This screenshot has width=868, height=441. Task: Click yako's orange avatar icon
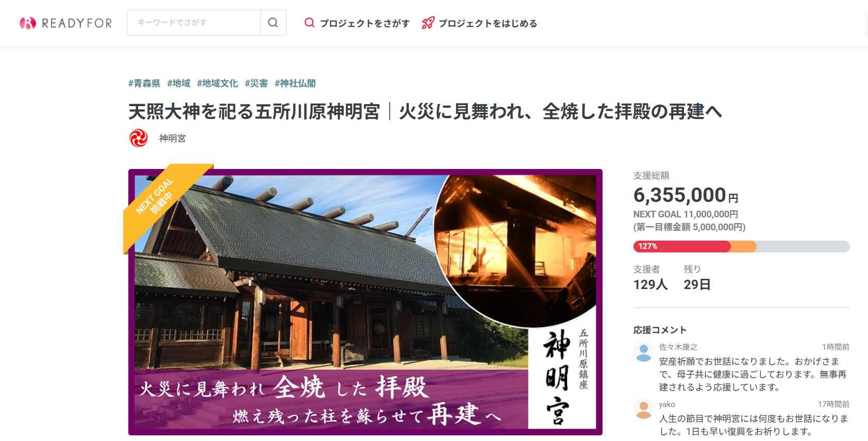click(643, 409)
